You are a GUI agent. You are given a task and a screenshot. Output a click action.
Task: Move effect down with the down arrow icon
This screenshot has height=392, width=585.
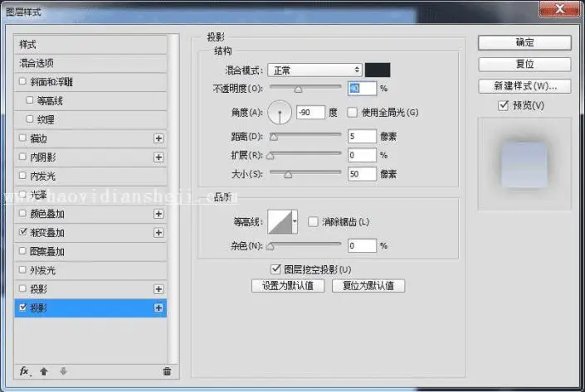tap(63, 371)
